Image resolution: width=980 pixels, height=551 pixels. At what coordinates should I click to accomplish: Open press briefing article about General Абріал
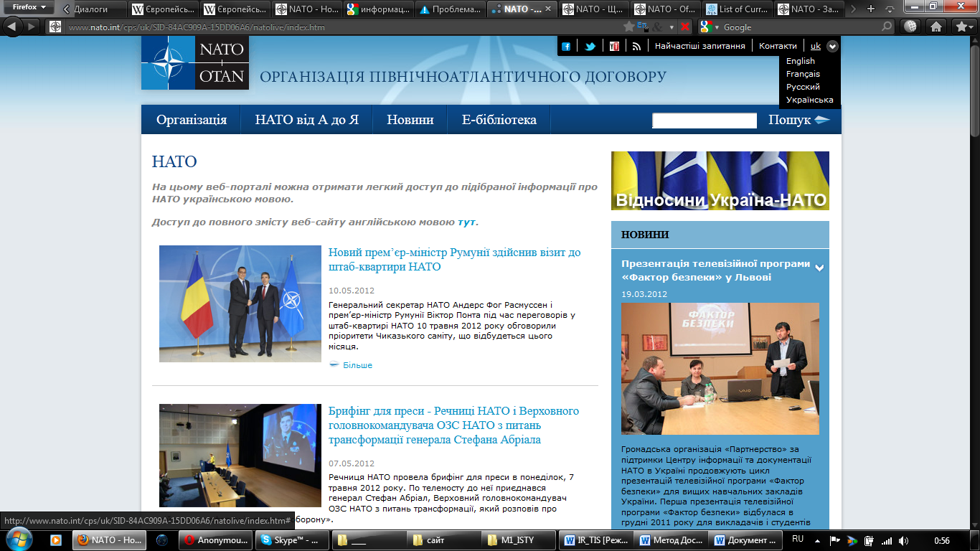point(453,425)
